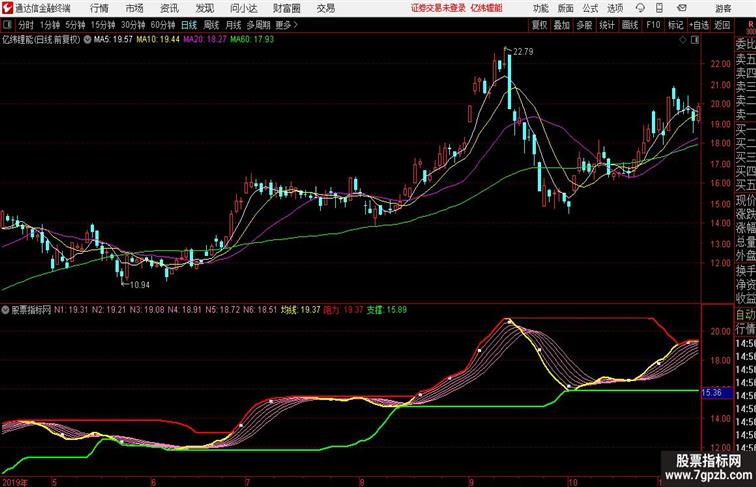Image resolution: width=756 pixels, height=487 pixels.
Task: Open the 版面 menu
Action: tap(566, 8)
